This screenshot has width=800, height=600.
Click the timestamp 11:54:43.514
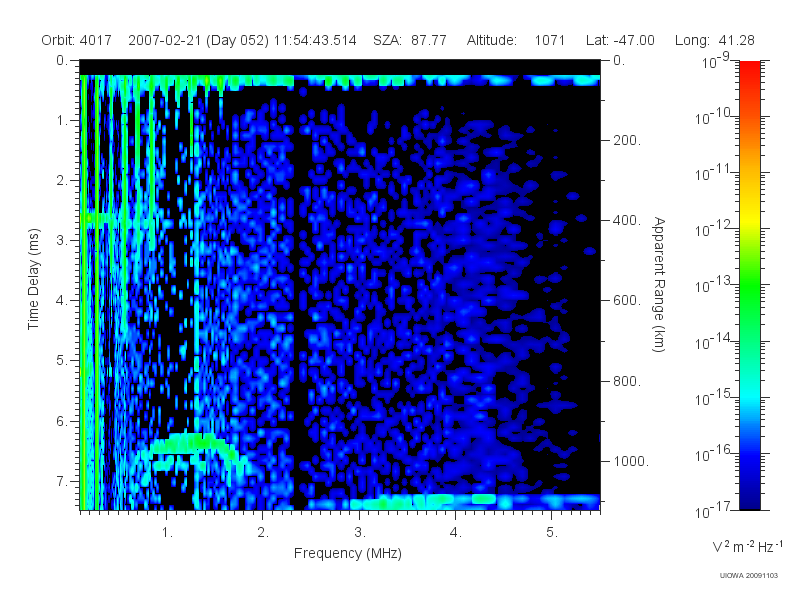(x=315, y=40)
